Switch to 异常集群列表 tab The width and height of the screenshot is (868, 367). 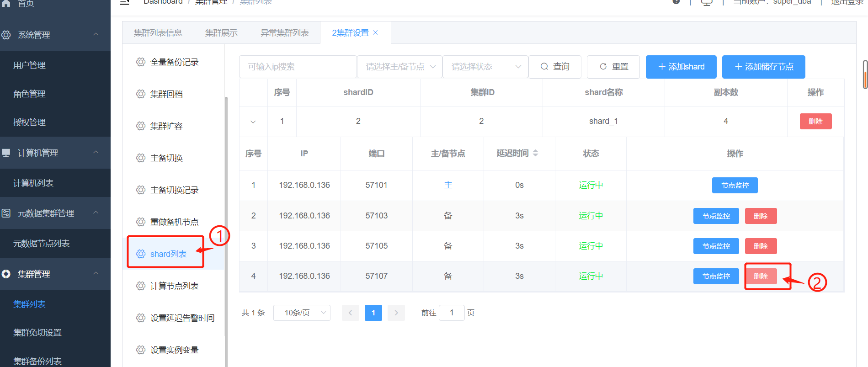pyautogui.click(x=285, y=33)
